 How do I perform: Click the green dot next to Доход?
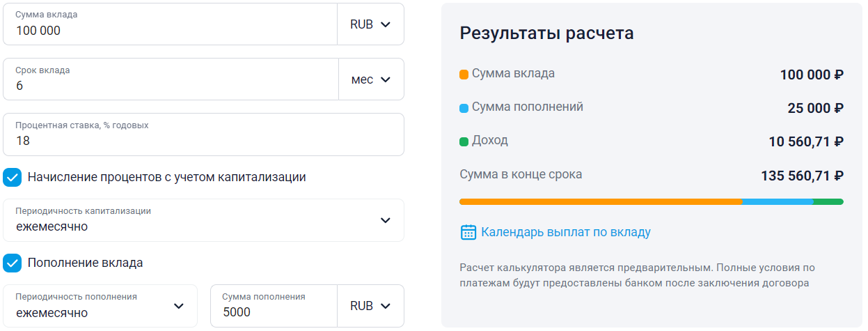[x=464, y=142]
